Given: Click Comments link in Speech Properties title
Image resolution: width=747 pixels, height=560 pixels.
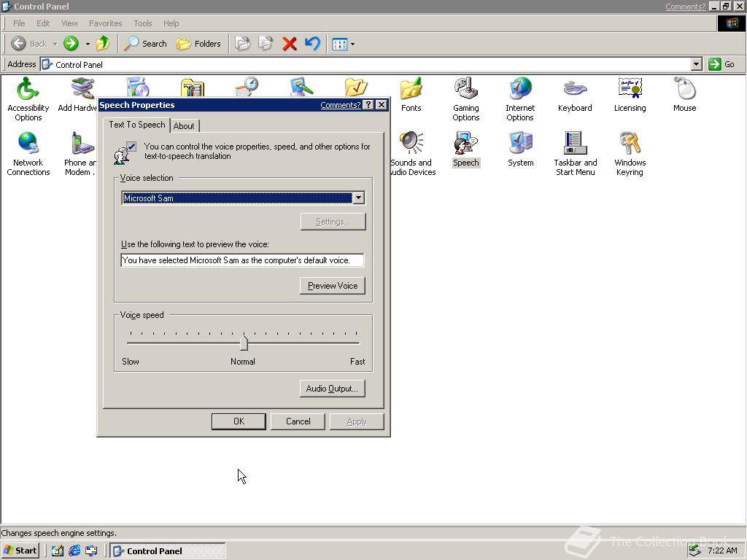Looking at the screenshot, I should point(340,105).
